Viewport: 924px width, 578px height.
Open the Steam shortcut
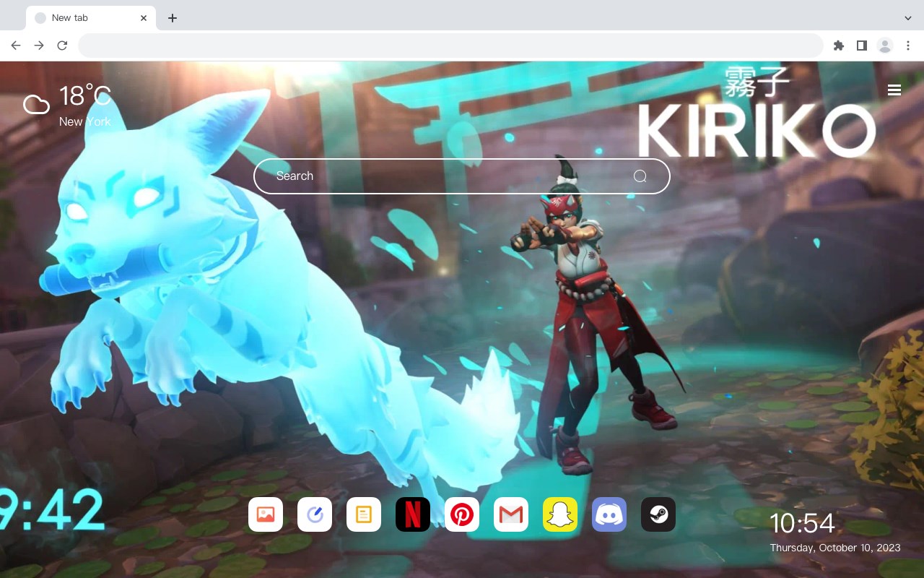pyautogui.click(x=658, y=514)
